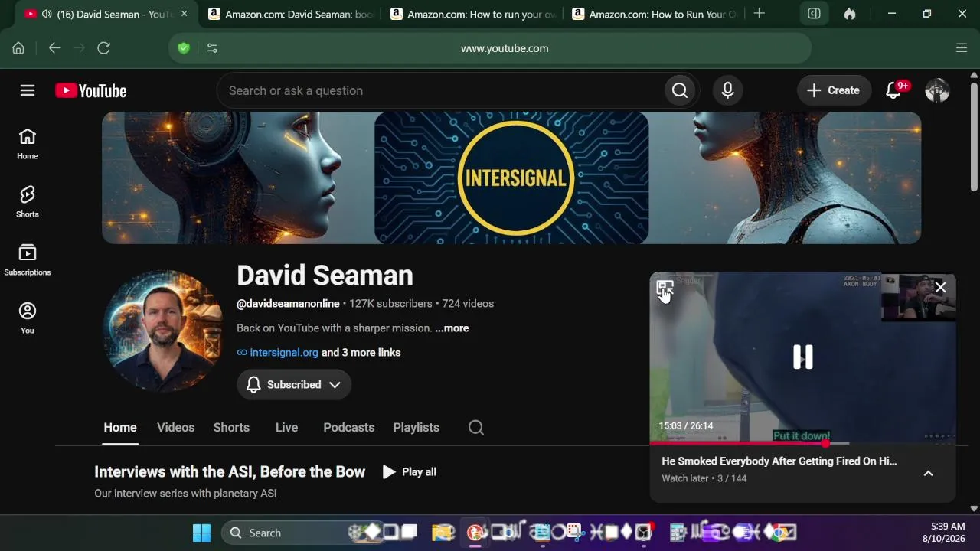This screenshot has height=551, width=980.
Task: Open site settings next to the shield
Action: (212, 48)
